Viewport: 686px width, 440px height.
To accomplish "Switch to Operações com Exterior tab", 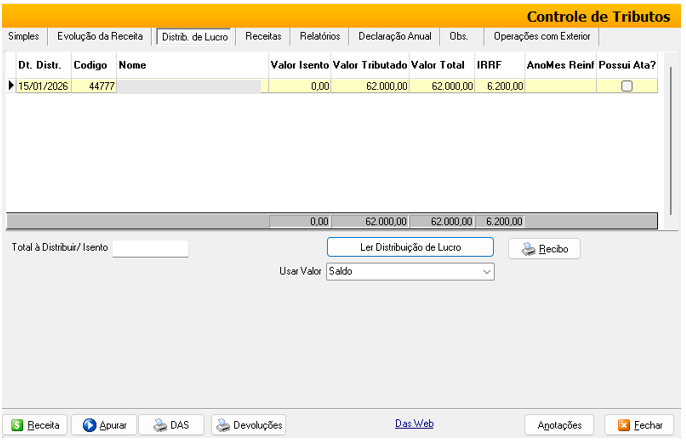I will [x=541, y=36].
